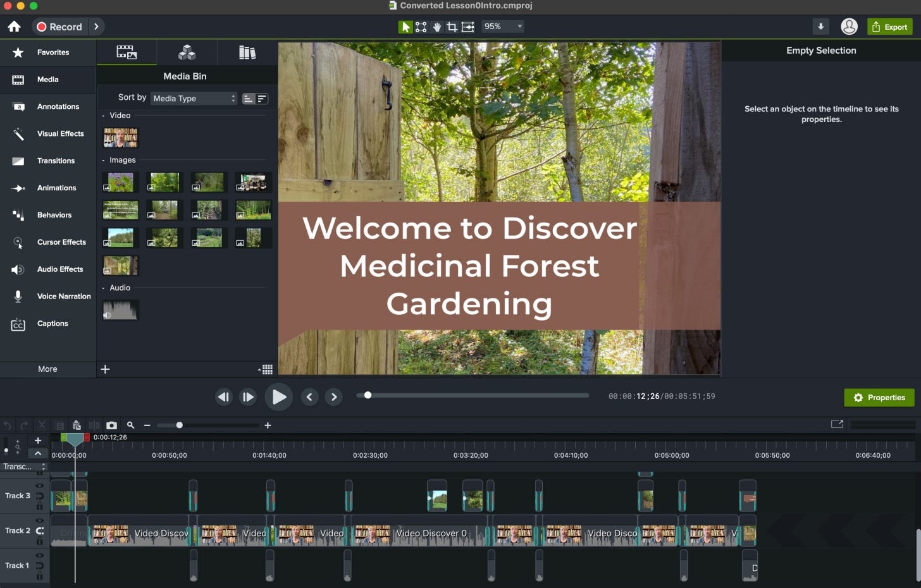
Task: Open the 95% canvas zoom dropdown
Action: 503,27
